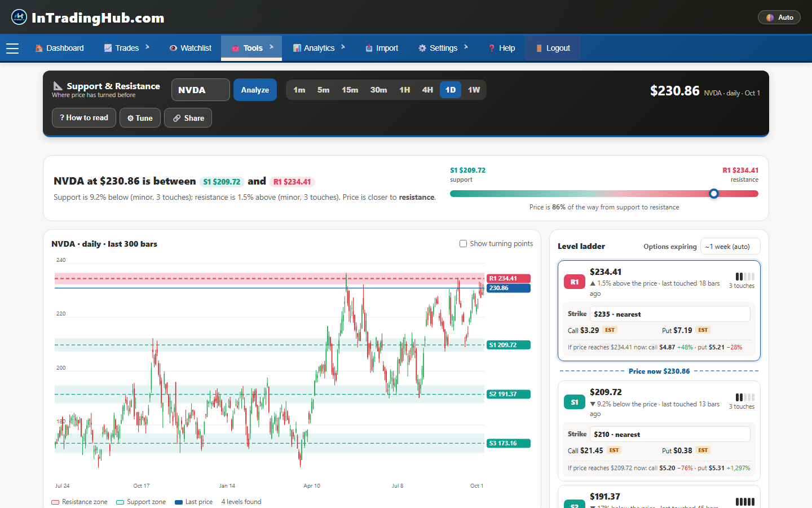
Task: Enable Show turning points checkbox
Action: click(463, 244)
